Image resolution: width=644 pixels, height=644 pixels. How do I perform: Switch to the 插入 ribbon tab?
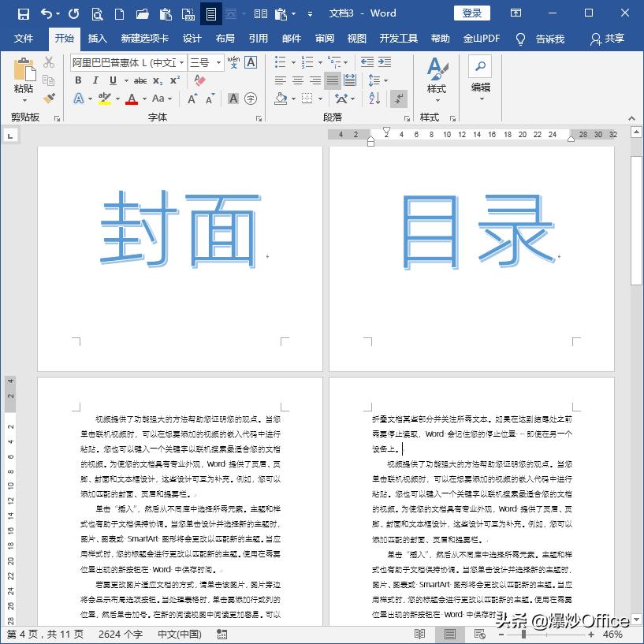98,38
